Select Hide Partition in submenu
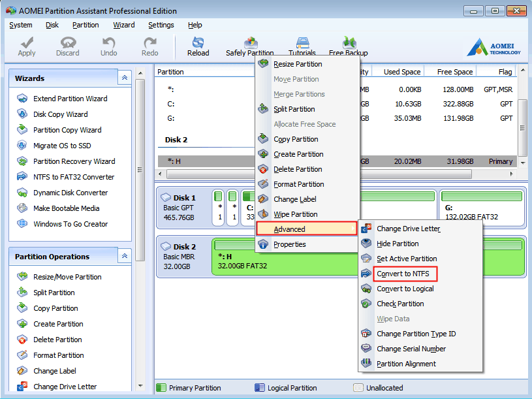 [x=420, y=244]
